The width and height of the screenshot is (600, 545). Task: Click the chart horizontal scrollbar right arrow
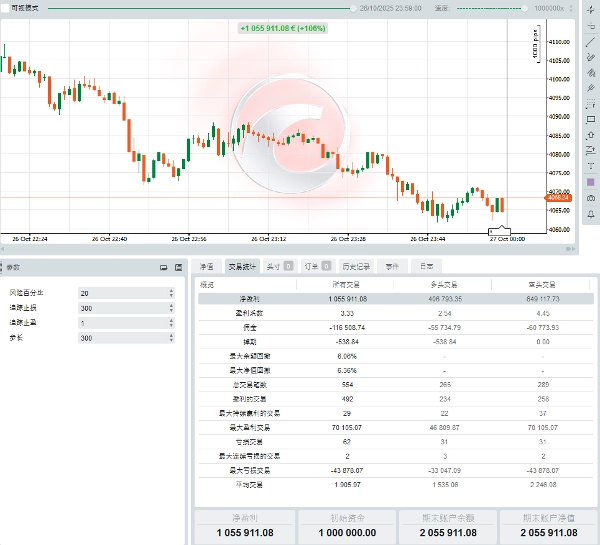pos(573,249)
